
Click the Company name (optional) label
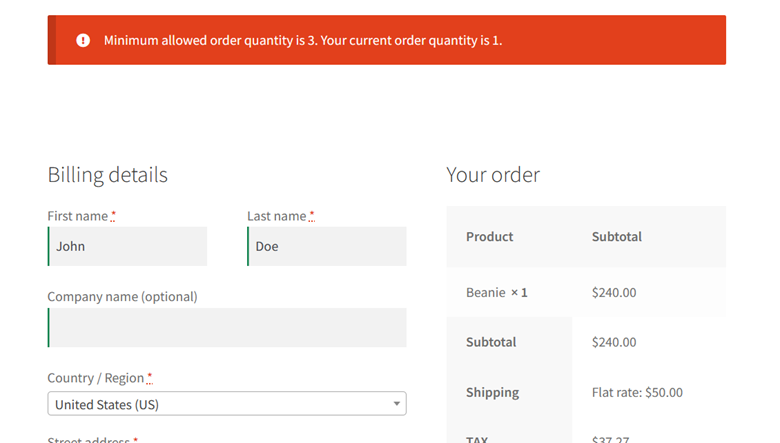[122, 297]
